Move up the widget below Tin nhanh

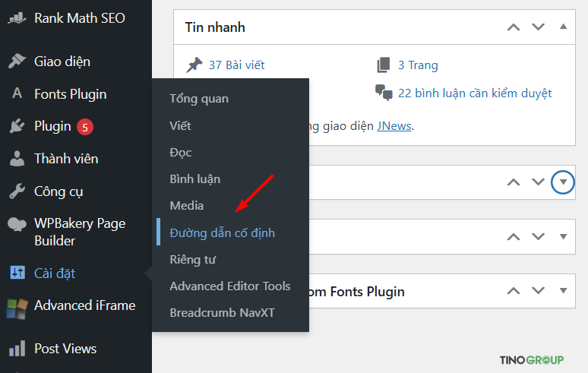coord(514,182)
